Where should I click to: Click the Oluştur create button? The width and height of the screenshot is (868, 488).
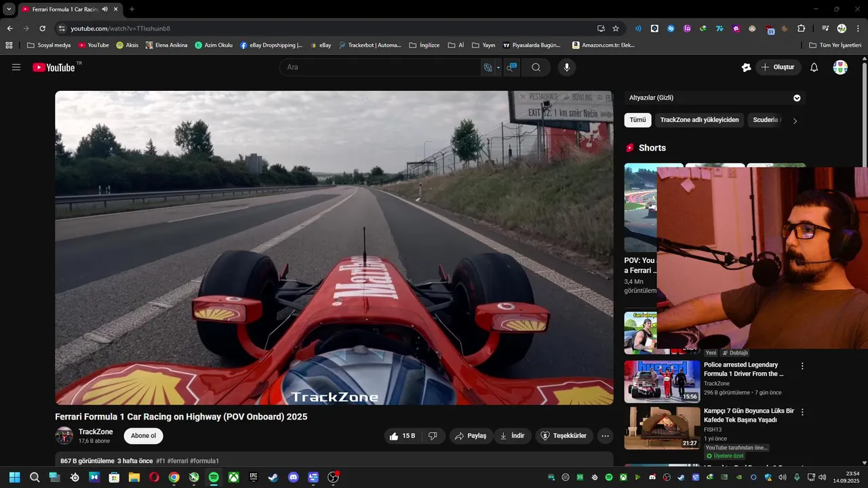pyautogui.click(x=778, y=67)
